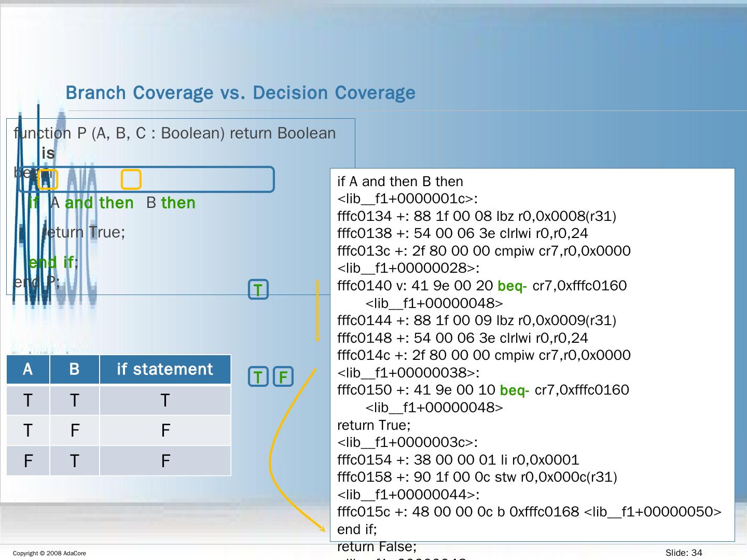
Task: Click the 'Slide: 34' number label
Action: pyautogui.click(x=683, y=553)
